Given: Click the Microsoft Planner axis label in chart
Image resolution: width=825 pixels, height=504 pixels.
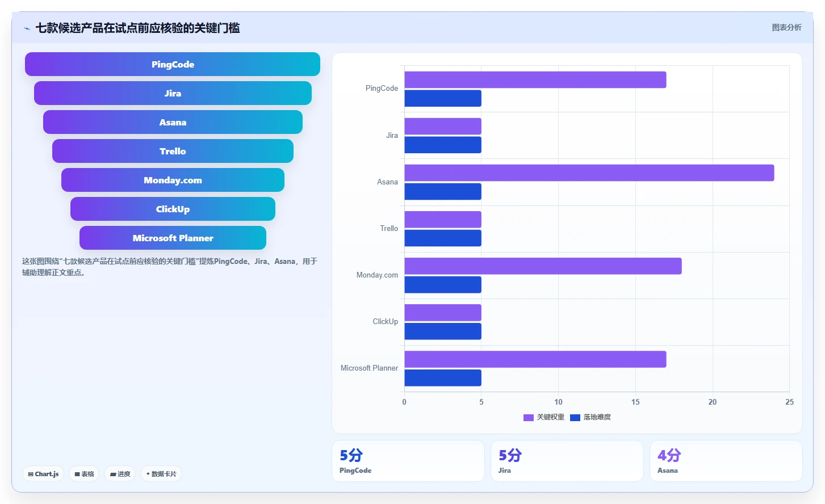Looking at the screenshot, I should click(369, 368).
